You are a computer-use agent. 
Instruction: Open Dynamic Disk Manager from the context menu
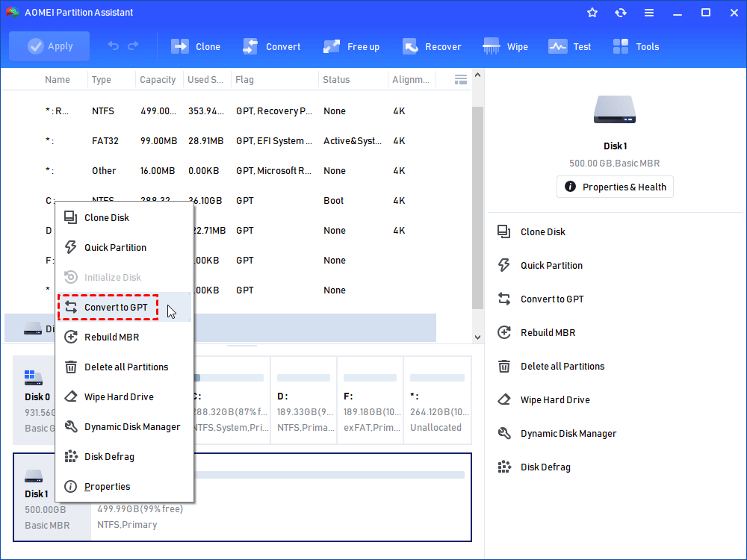(125, 426)
